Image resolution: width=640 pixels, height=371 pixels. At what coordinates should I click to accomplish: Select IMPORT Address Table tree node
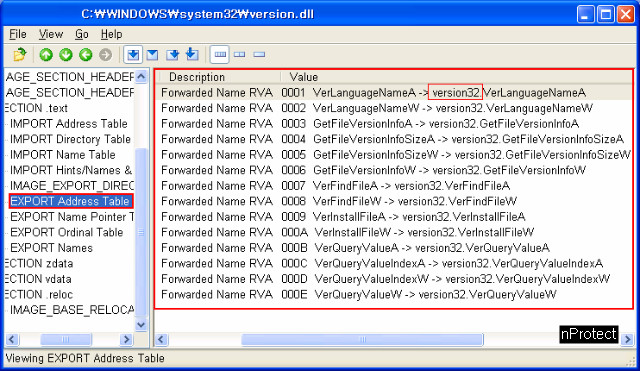click(x=69, y=124)
